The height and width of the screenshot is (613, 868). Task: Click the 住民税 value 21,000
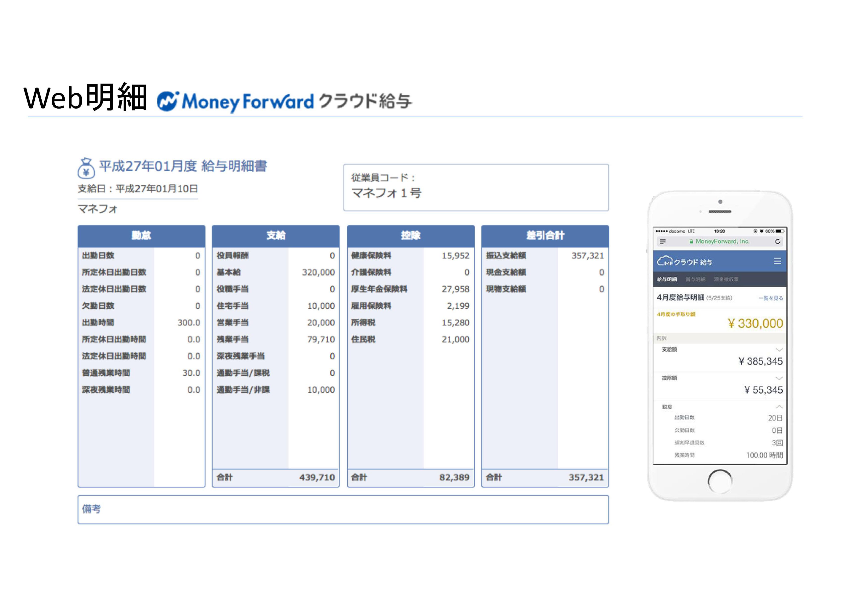point(456,339)
